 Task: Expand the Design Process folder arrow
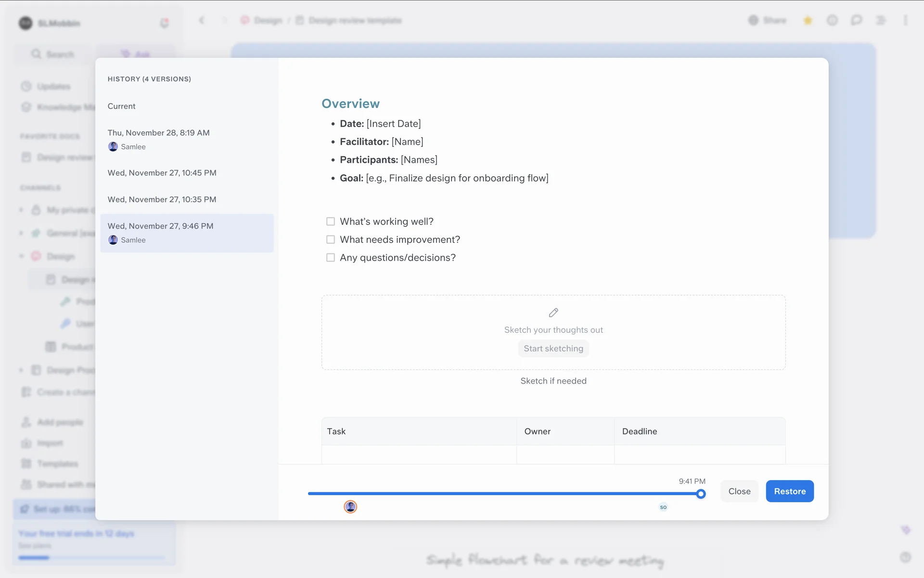coord(21,370)
